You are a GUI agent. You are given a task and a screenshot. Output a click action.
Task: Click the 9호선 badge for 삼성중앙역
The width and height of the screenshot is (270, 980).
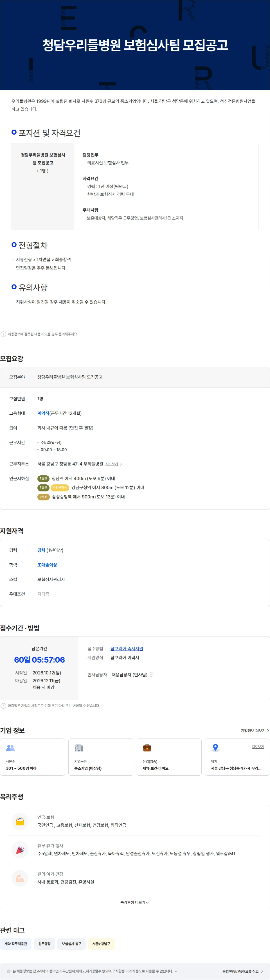43,497
